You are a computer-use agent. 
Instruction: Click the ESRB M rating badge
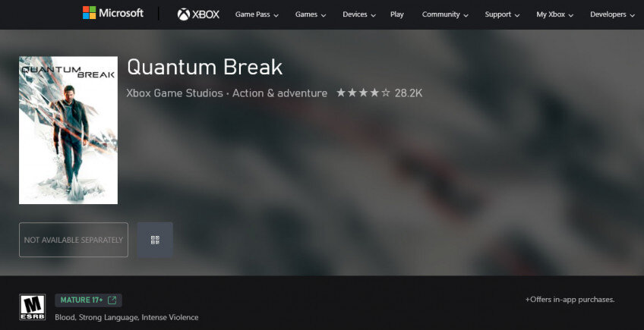tap(33, 307)
